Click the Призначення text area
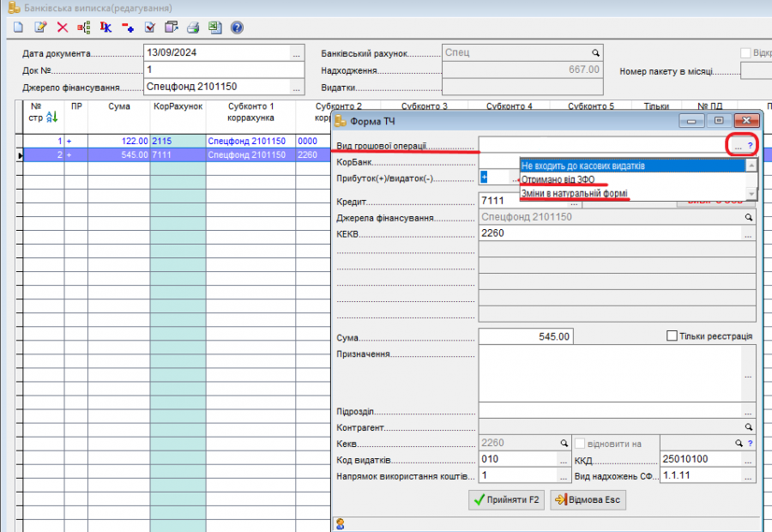The image size is (772, 532). [x=609, y=373]
